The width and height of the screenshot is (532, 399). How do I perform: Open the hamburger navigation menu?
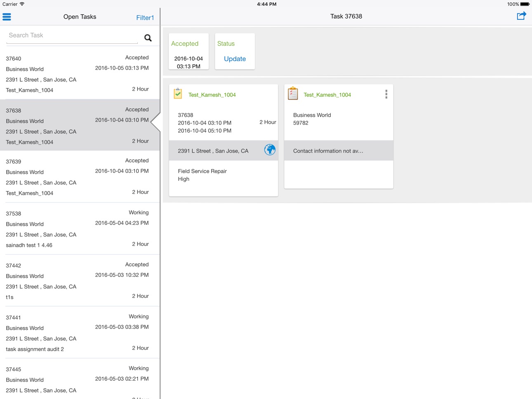pyautogui.click(x=7, y=17)
